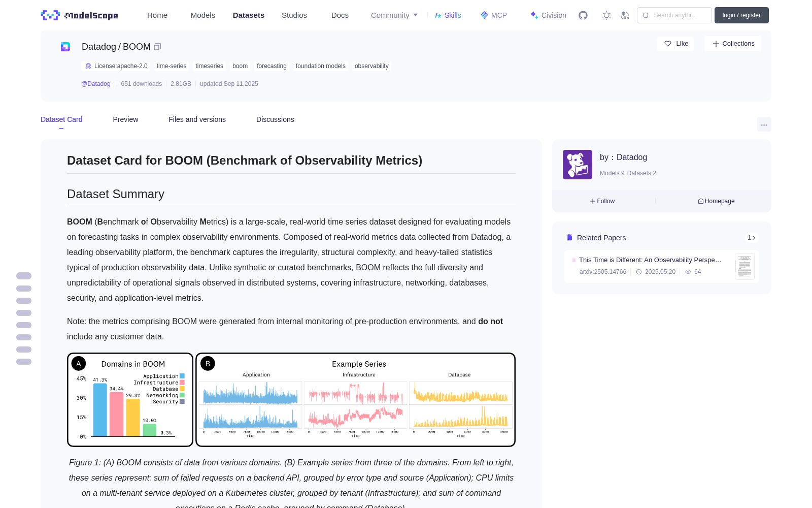Click the first table-of-contents pill in left rail
The height and width of the screenshot is (508, 812).
24,276
